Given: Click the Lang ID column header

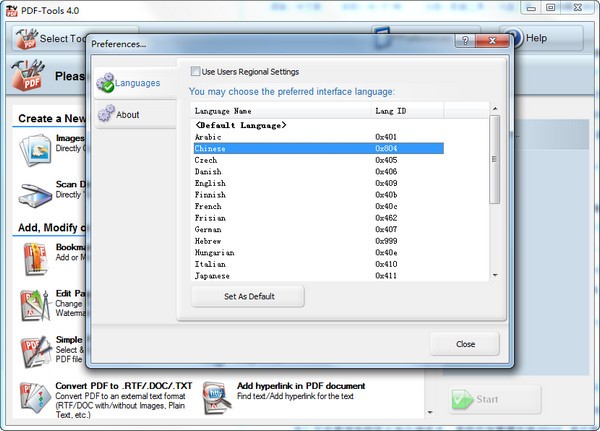Looking at the screenshot, I should pos(408,111).
